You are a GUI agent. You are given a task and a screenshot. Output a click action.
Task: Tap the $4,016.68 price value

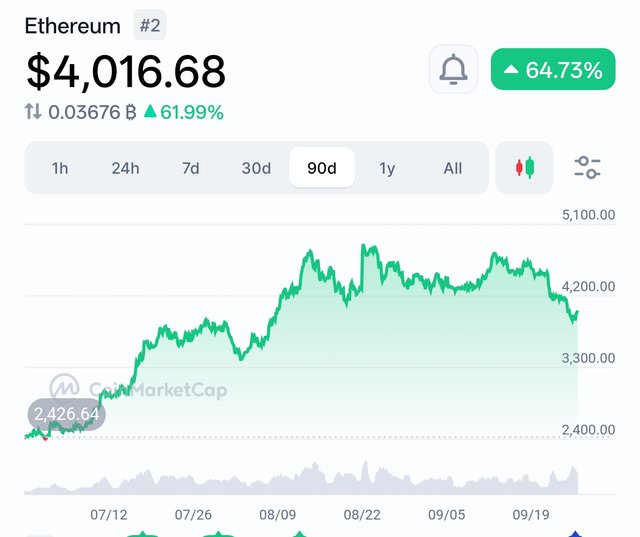(x=126, y=71)
